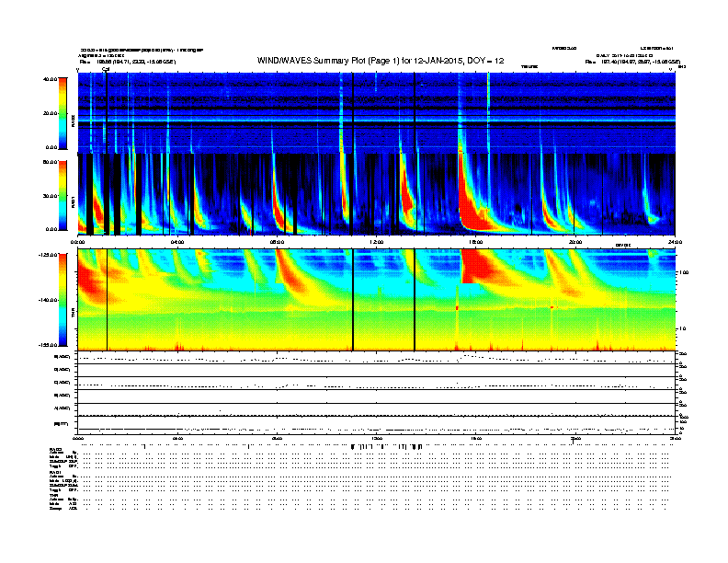The height and width of the screenshot is (563, 728).
Task: Click the -140.00 label on TNR scale
Action: pos(48,300)
